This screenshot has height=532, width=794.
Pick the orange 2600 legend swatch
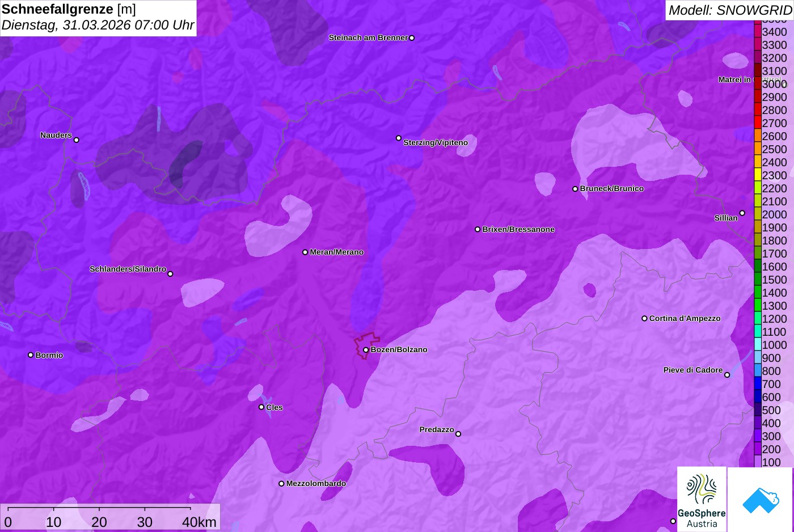click(x=758, y=136)
